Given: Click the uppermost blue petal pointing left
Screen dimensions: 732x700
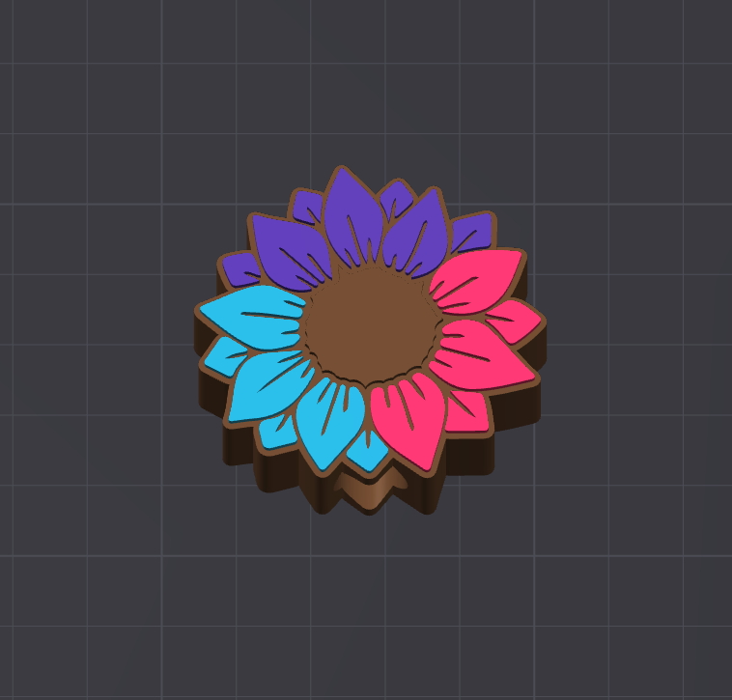Looking at the screenshot, I should tap(253, 313).
